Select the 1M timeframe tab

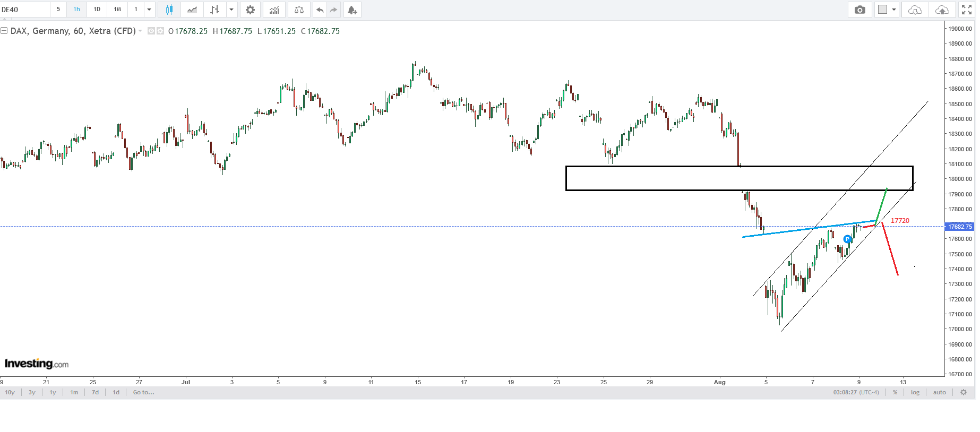click(117, 10)
